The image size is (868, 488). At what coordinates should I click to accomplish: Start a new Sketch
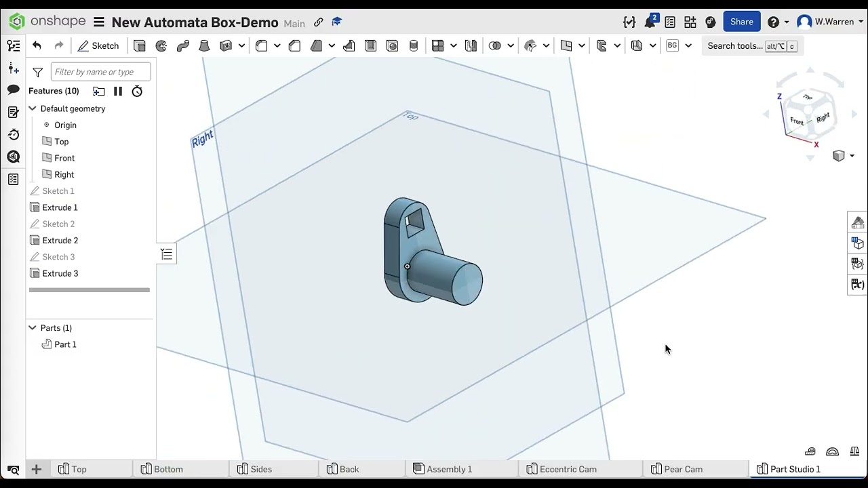coord(98,45)
